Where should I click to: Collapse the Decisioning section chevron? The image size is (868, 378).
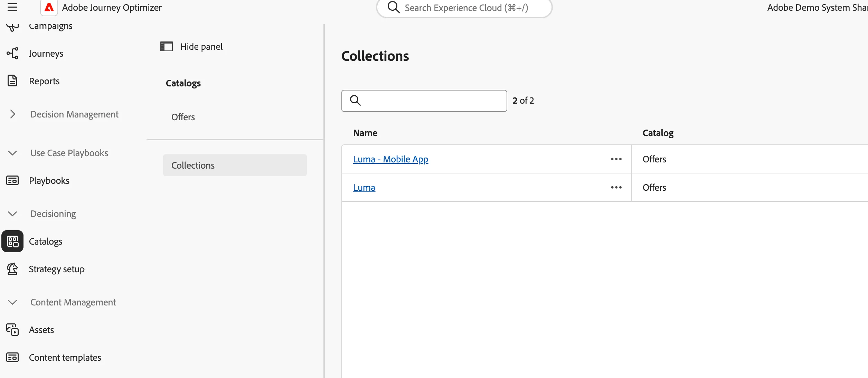click(x=12, y=214)
